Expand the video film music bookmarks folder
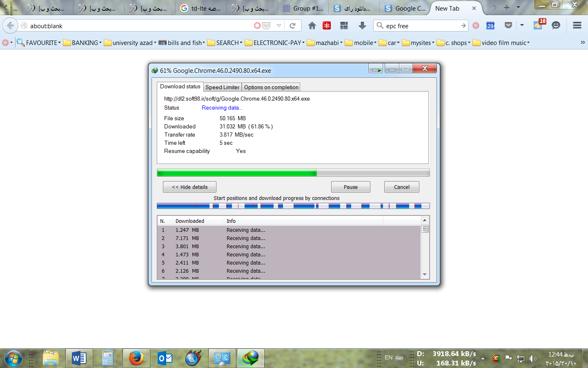The image size is (588, 368). click(501, 43)
